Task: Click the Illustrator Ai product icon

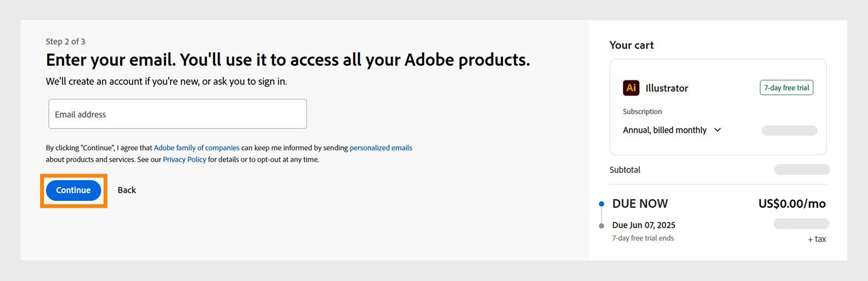Action: click(x=631, y=88)
